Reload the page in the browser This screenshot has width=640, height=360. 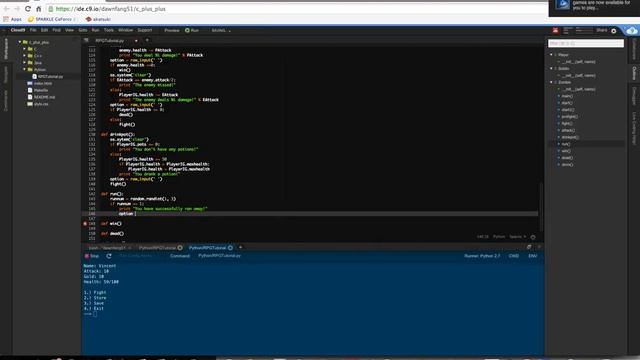tap(28, 9)
